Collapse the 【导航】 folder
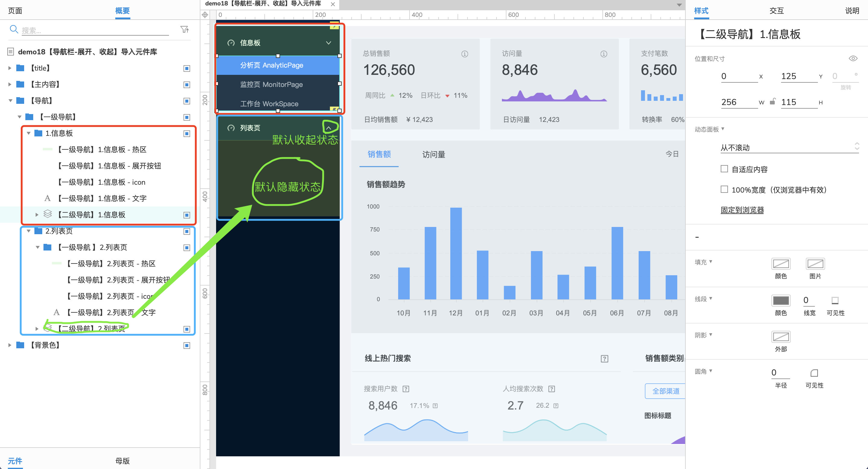 (11, 101)
